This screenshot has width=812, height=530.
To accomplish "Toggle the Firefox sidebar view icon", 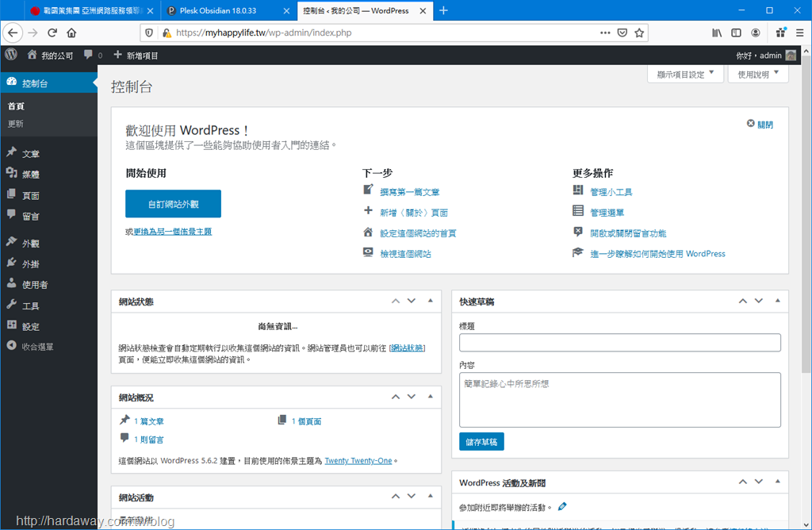I will coord(736,33).
